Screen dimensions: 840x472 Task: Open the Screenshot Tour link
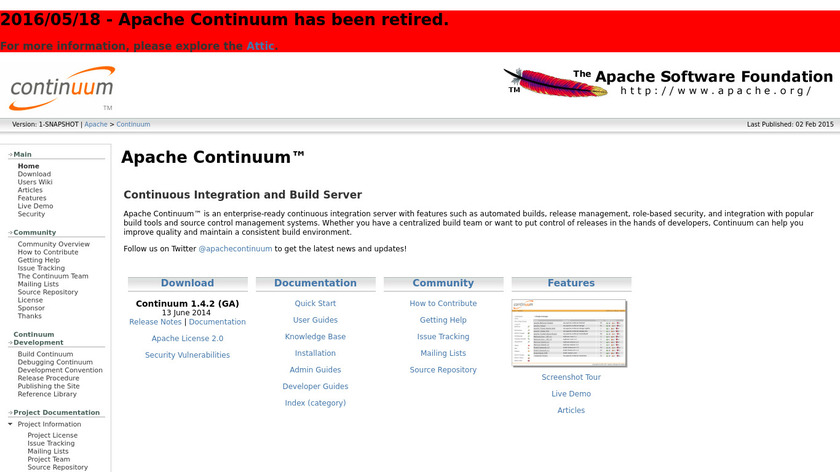(x=571, y=377)
